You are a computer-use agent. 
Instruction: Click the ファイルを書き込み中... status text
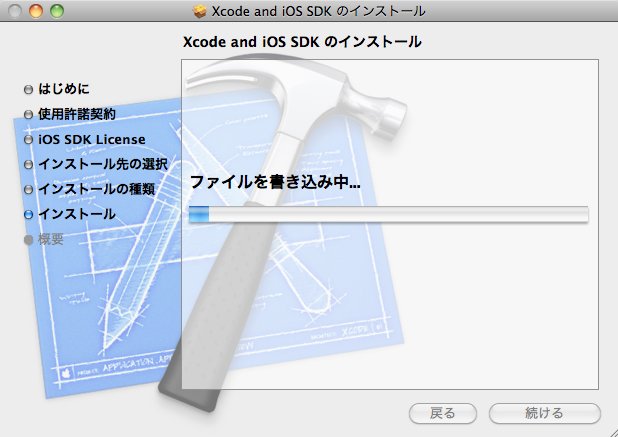[x=275, y=182]
